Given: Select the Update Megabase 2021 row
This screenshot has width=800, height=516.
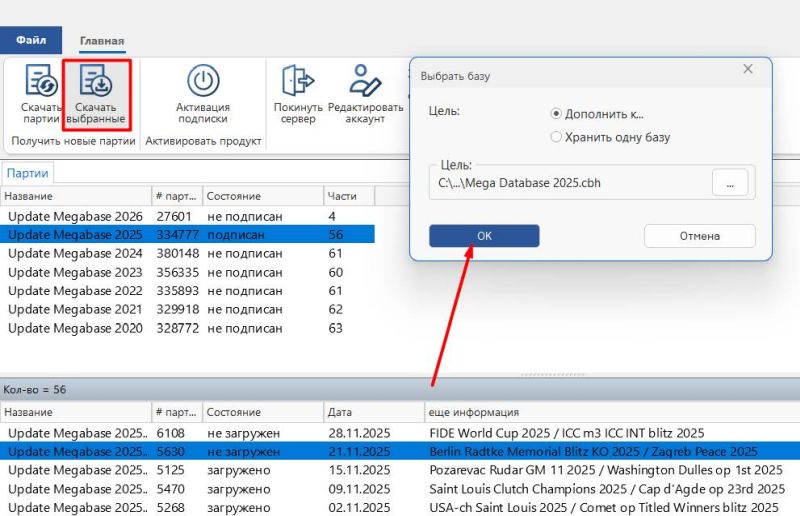Looking at the screenshot, I should coord(187,309).
